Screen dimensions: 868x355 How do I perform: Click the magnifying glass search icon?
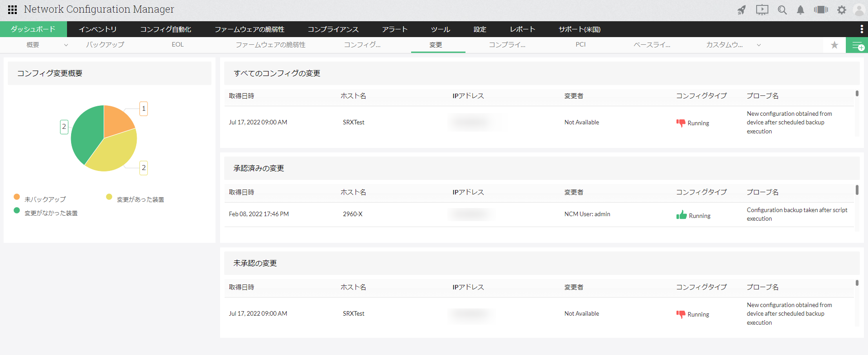[x=782, y=10]
